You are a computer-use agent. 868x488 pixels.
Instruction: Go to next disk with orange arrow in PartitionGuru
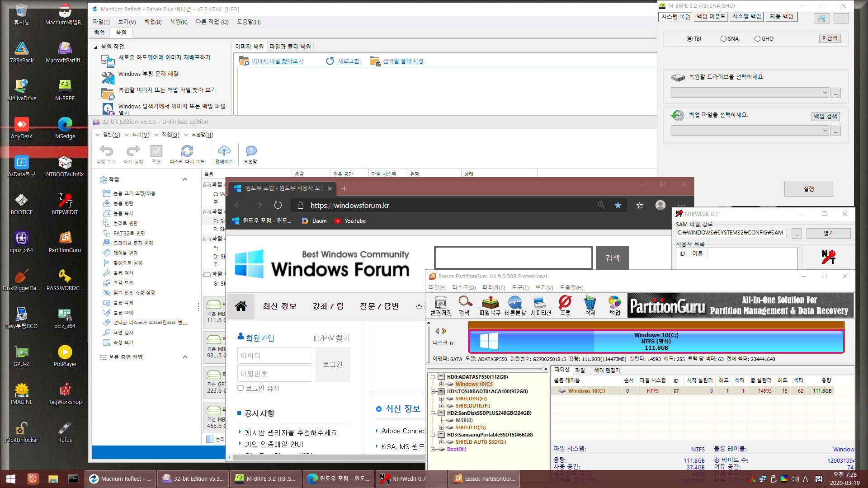tap(444, 331)
